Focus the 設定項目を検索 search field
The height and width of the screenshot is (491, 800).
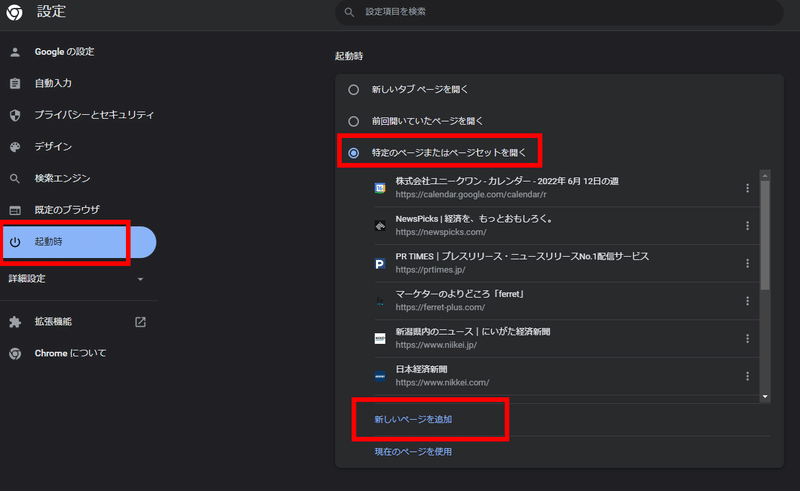(x=559, y=12)
